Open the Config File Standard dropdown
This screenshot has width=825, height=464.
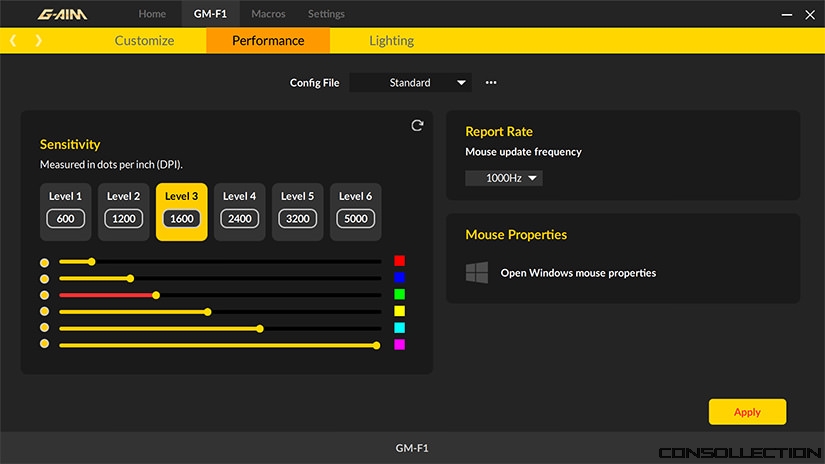click(x=410, y=83)
